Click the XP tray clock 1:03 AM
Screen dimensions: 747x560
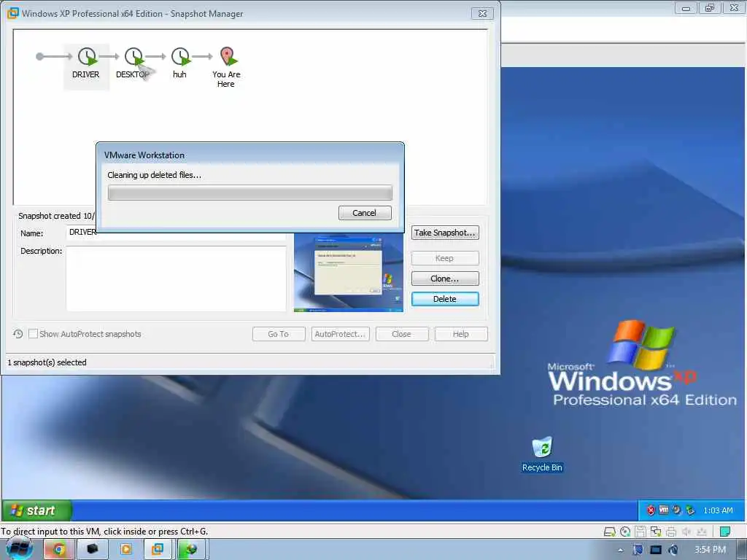[x=718, y=510]
